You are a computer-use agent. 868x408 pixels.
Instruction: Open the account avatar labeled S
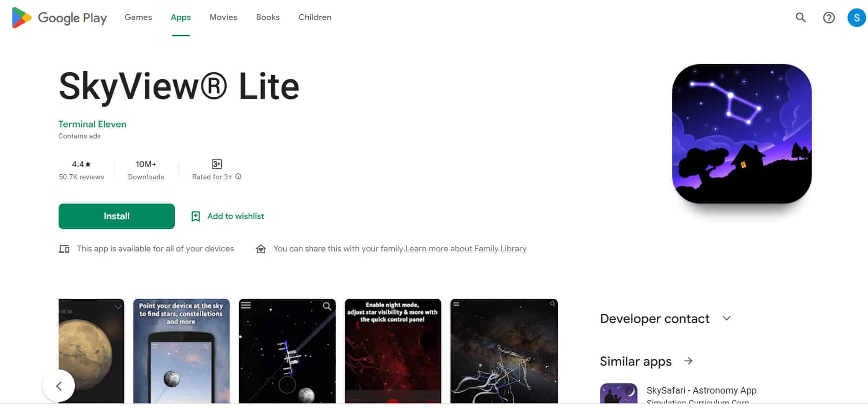[x=856, y=18]
